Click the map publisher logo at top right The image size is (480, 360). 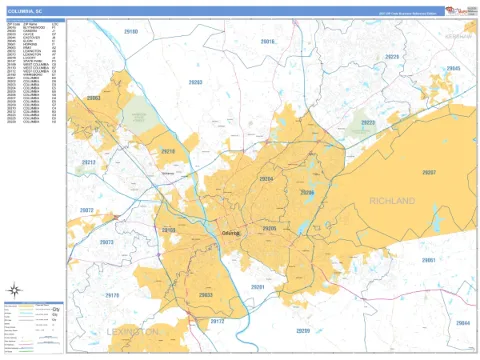[x=461, y=11]
